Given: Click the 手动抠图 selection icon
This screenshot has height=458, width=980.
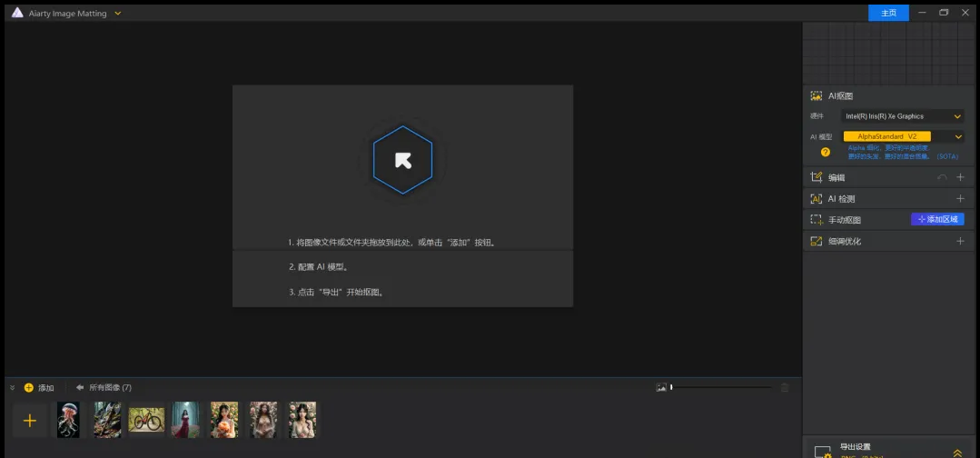Looking at the screenshot, I should point(816,220).
